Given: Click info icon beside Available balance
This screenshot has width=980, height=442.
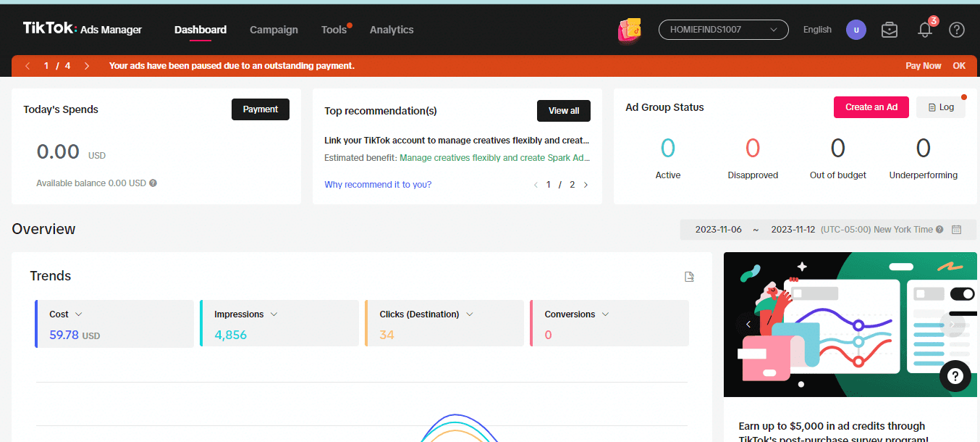Looking at the screenshot, I should (x=153, y=183).
